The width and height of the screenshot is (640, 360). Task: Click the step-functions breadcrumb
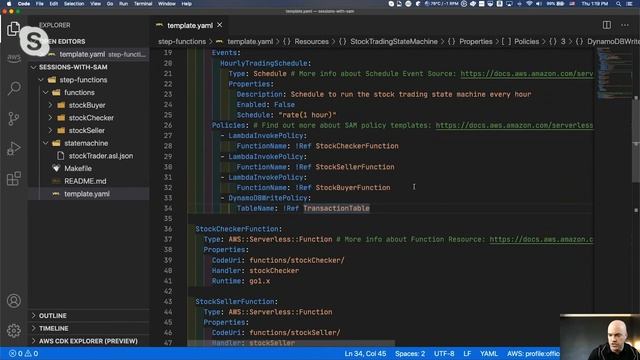coord(182,42)
